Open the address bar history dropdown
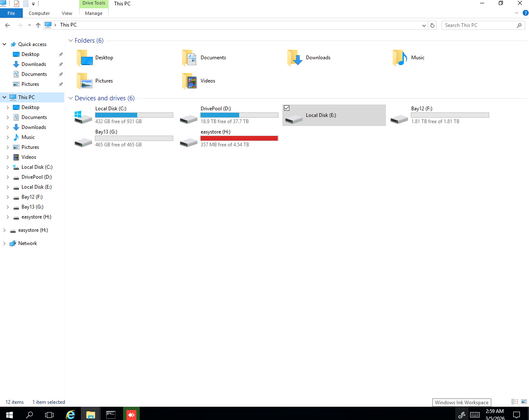The image size is (529, 420). (x=424, y=25)
